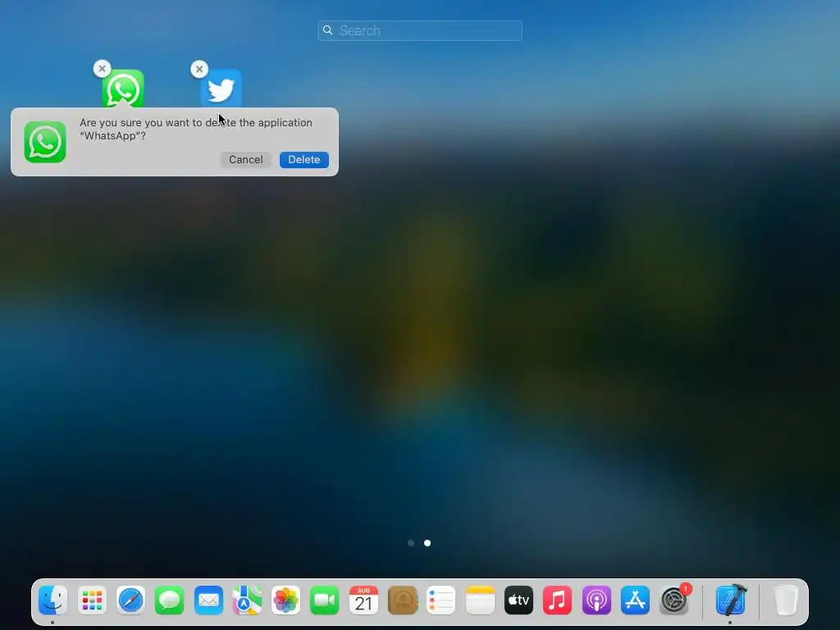This screenshot has width=840, height=630.
Task: Launch Apple TV from the Dock
Action: 518,600
